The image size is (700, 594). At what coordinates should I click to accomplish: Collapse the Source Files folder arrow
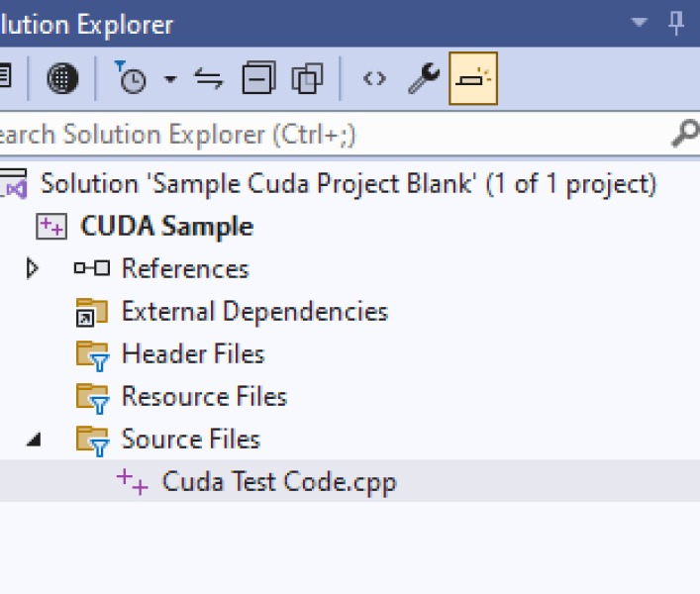pyautogui.click(x=34, y=440)
